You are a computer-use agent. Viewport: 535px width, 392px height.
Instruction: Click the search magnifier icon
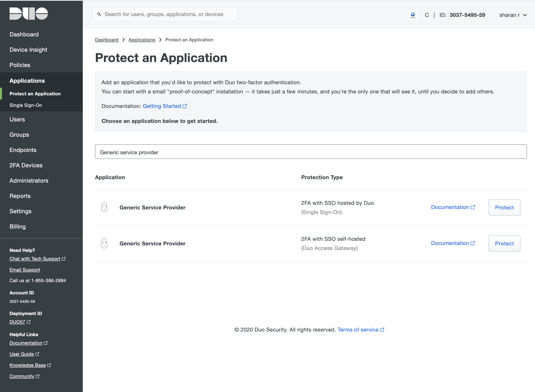pos(99,15)
